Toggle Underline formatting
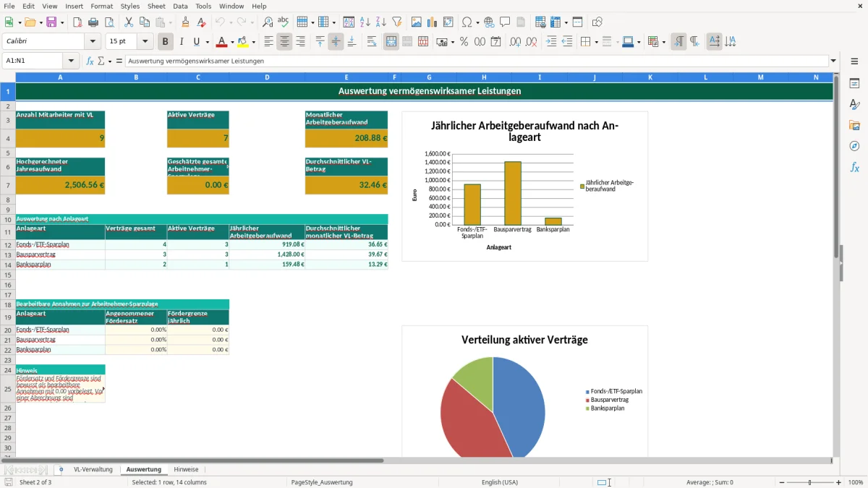 197,42
